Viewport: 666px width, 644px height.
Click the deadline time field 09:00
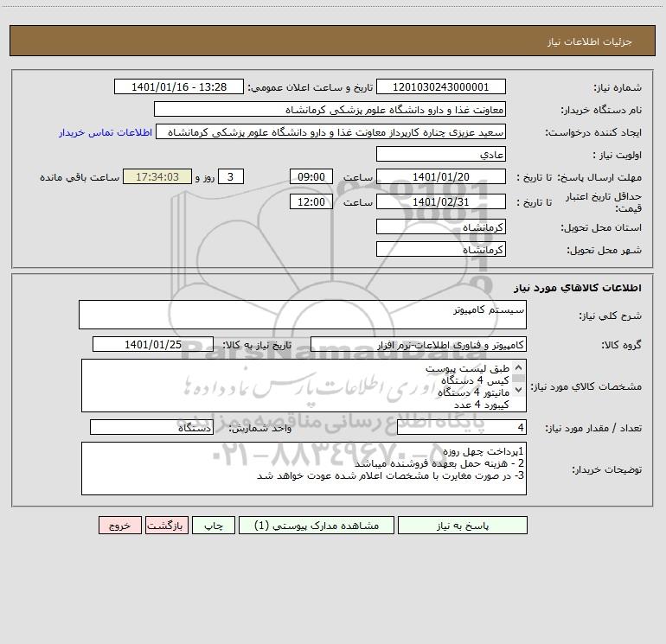311,176
